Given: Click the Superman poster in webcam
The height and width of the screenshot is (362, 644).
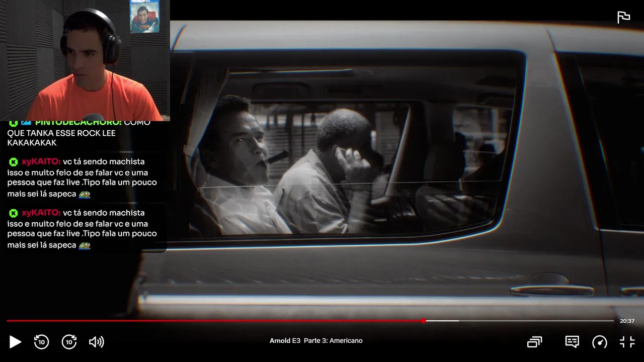Looking at the screenshot, I should pyautogui.click(x=144, y=17).
